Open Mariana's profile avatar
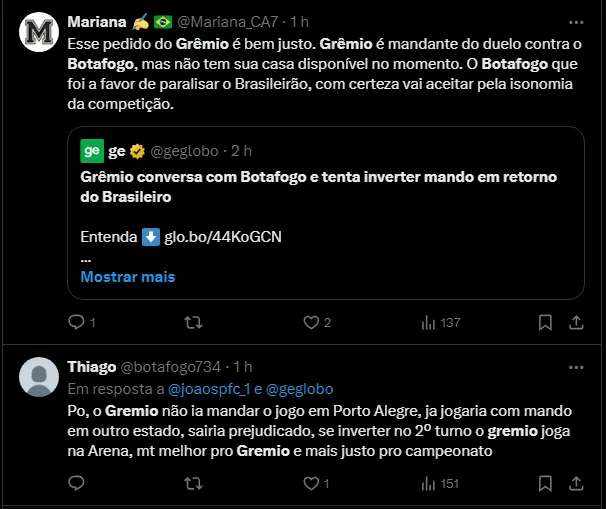The height and width of the screenshot is (509, 606). pos(39,34)
